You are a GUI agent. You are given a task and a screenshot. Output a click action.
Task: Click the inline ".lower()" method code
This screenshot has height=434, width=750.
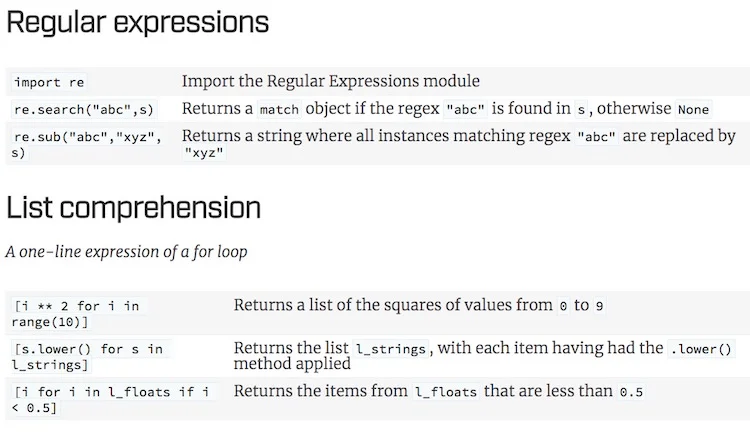pyautogui.click(x=701, y=349)
